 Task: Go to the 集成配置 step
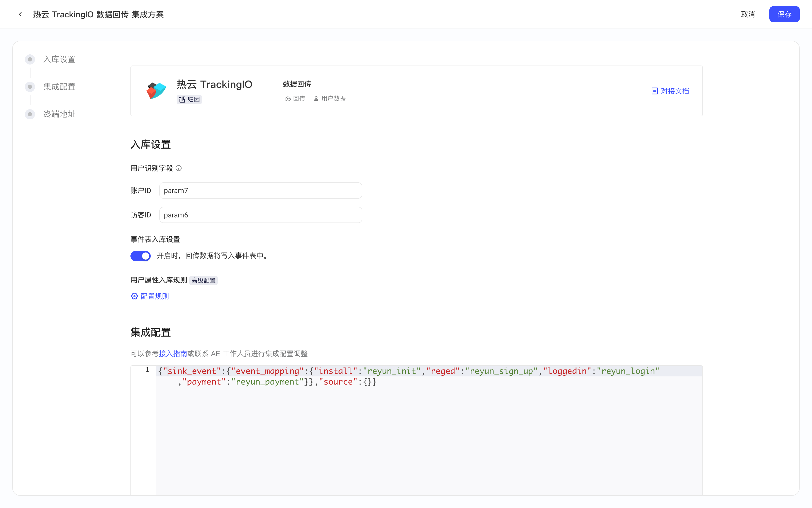59,87
